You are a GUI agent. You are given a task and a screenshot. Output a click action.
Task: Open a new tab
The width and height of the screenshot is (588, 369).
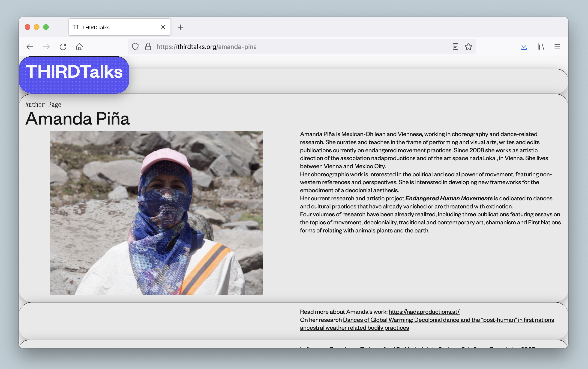(x=180, y=27)
